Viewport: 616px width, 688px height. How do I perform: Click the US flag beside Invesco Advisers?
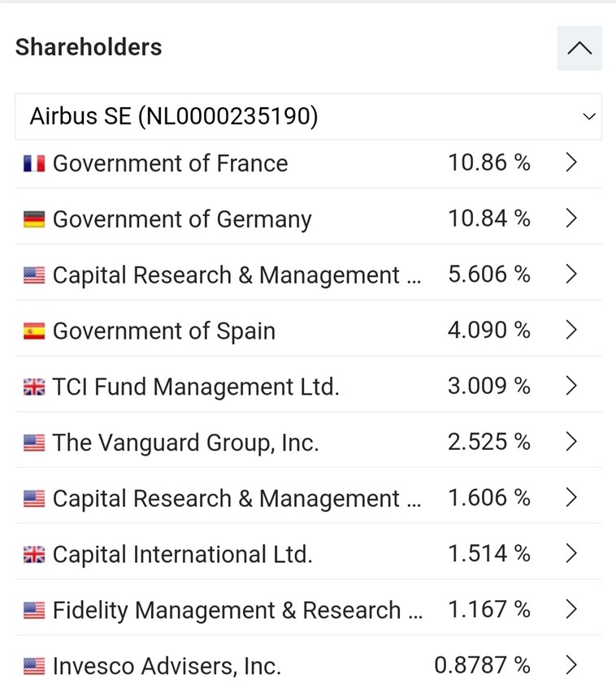pos(34,667)
